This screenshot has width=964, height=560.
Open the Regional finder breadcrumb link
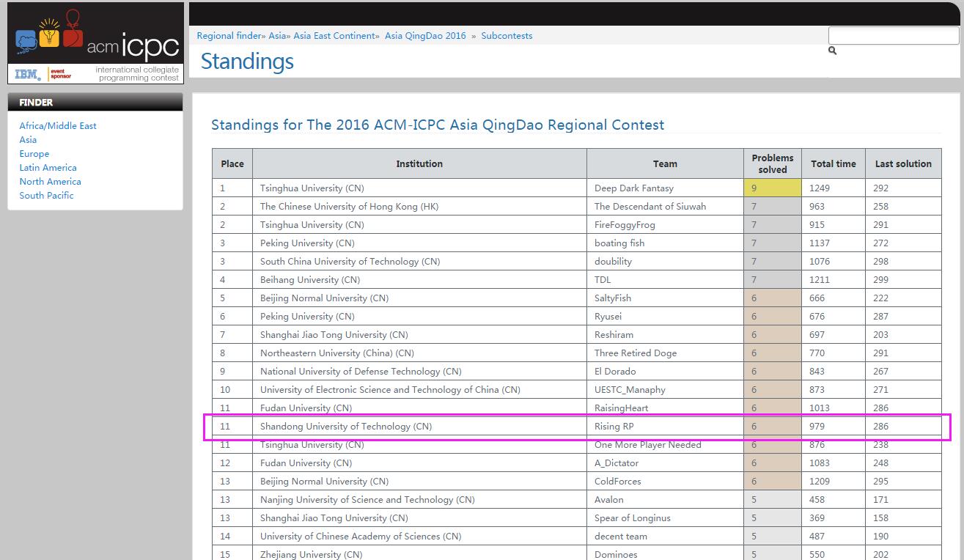[229, 35]
